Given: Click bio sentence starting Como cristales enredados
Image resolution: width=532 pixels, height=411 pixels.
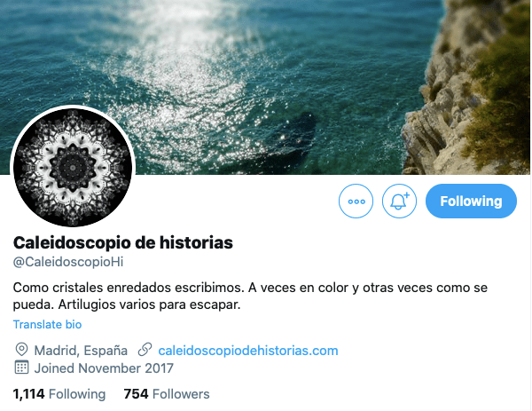Looking at the screenshot, I should point(129,288).
